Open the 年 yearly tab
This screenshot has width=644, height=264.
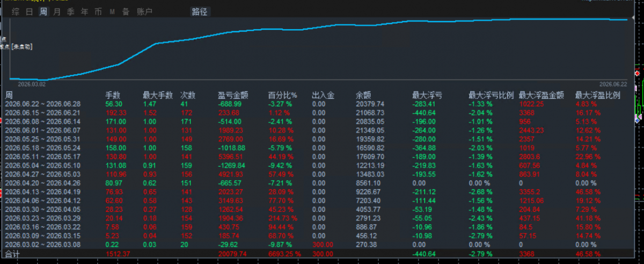[x=84, y=11]
